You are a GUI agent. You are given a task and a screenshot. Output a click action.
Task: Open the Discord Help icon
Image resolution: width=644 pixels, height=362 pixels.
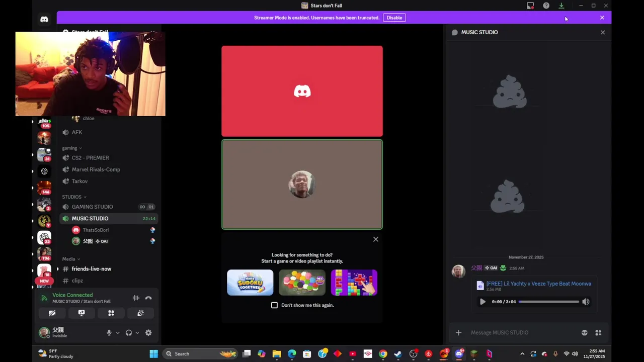[546, 6]
